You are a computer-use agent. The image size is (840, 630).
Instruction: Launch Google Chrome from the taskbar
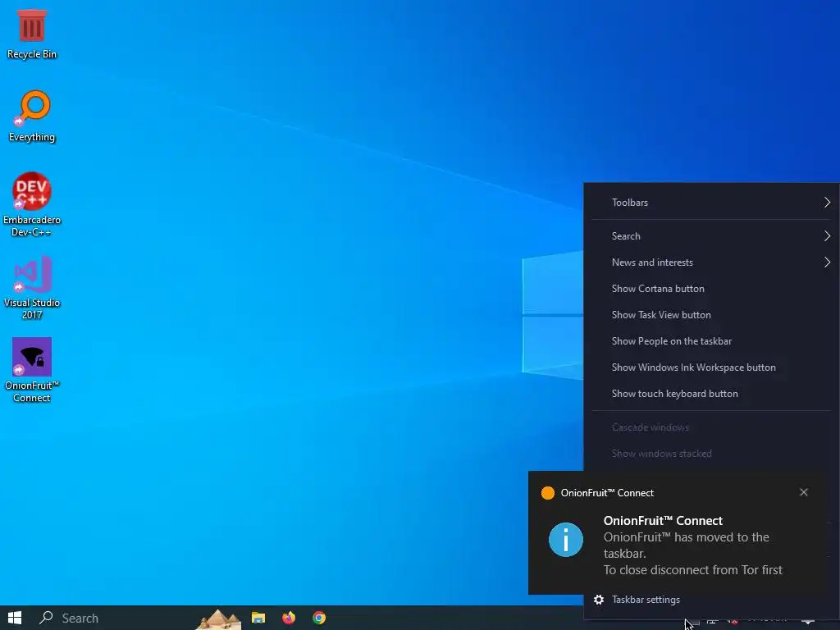[319, 618]
